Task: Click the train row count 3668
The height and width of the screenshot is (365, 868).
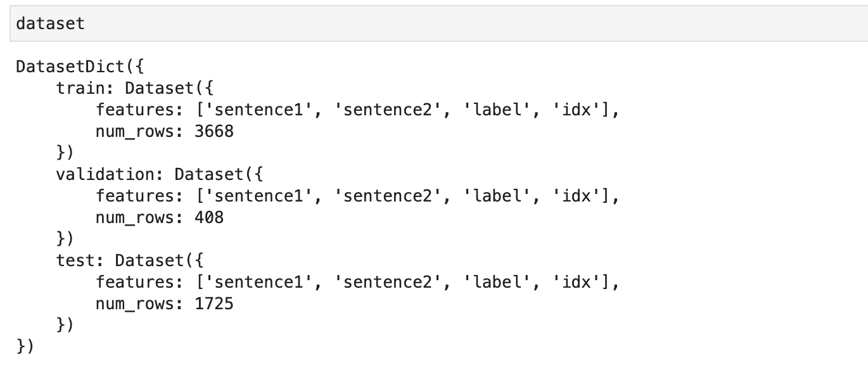Action: (214, 131)
